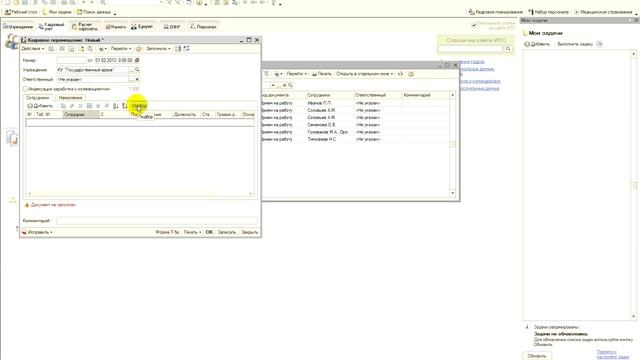
Task: Open the Налоги desktop tab
Action: pos(116,27)
